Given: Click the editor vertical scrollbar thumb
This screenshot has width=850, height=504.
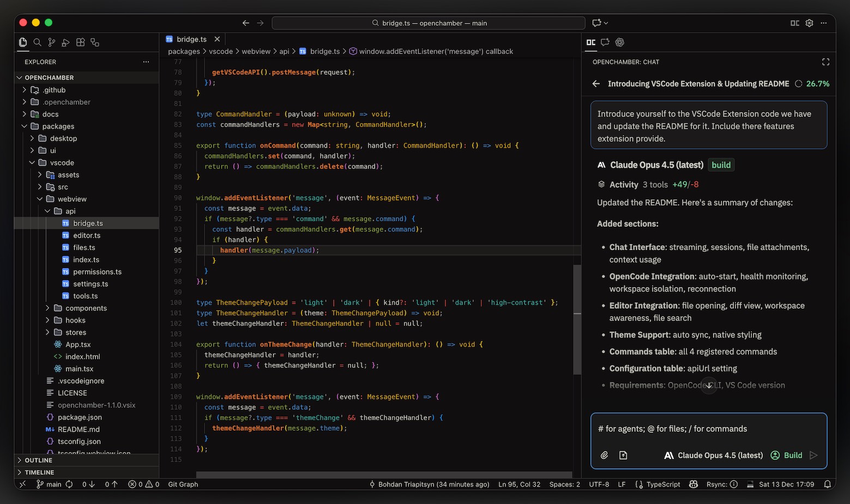Looking at the screenshot, I should point(577,319).
